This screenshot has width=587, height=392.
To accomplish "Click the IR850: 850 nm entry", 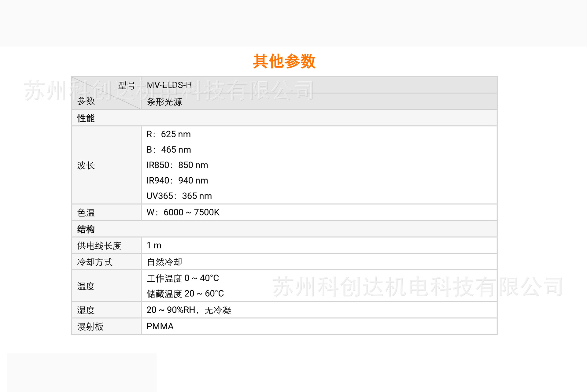I will coord(177,165).
